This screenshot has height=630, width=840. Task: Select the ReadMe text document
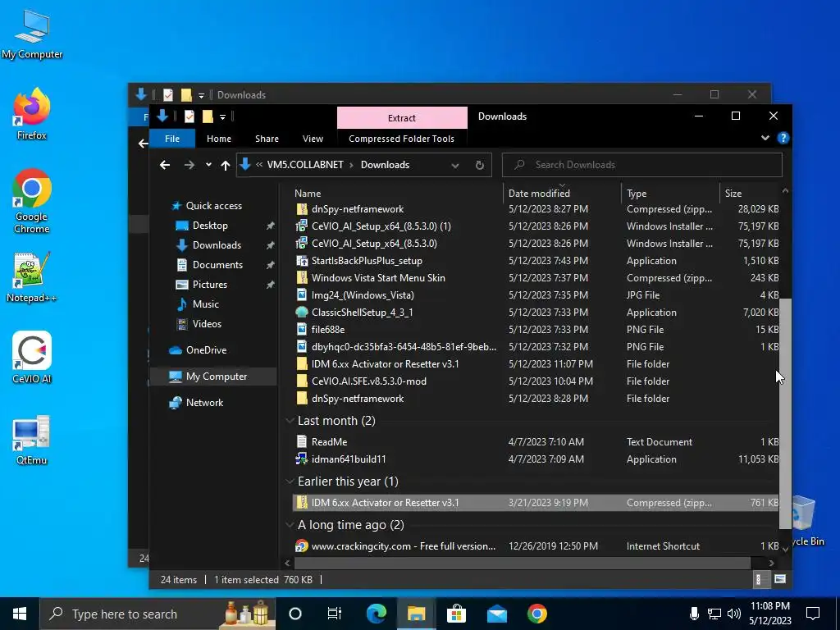[536, 441]
